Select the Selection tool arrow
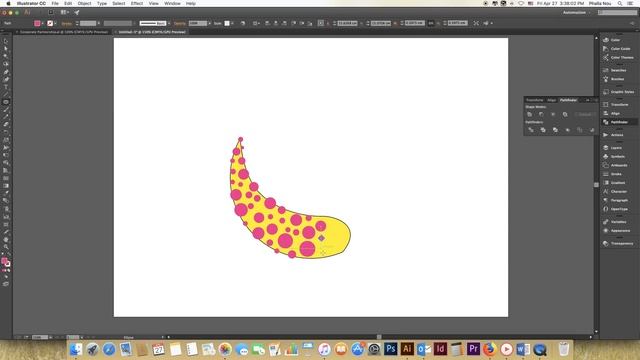 click(x=6, y=41)
